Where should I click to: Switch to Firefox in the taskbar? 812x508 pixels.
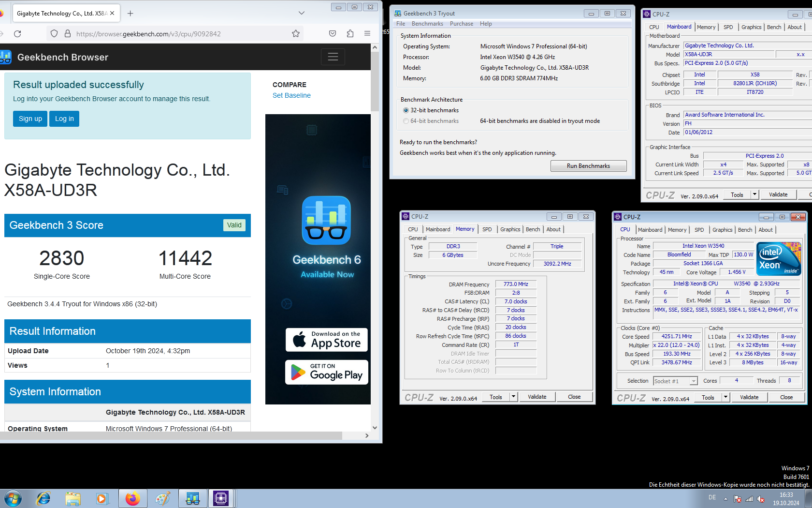[132, 498]
